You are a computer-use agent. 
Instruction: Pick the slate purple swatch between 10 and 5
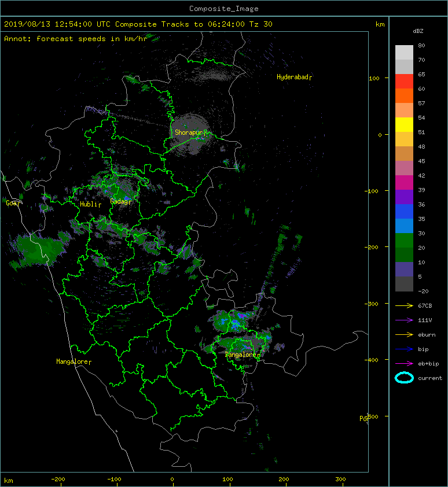click(404, 269)
